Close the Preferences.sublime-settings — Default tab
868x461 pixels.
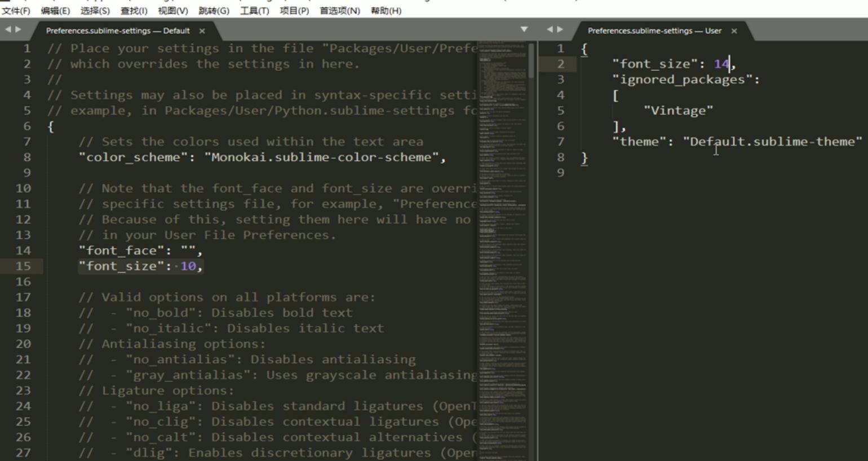click(202, 31)
